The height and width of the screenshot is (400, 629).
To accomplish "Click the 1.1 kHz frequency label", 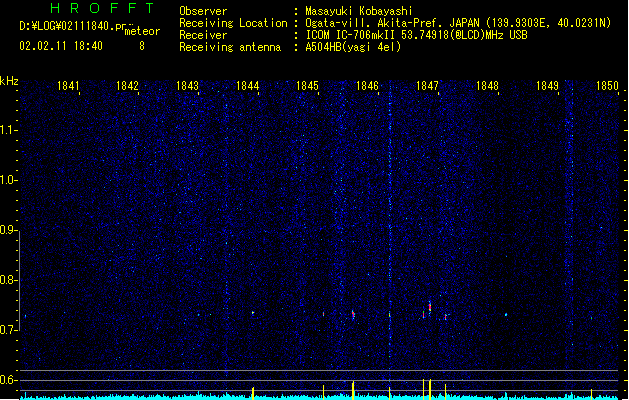I will [8, 130].
